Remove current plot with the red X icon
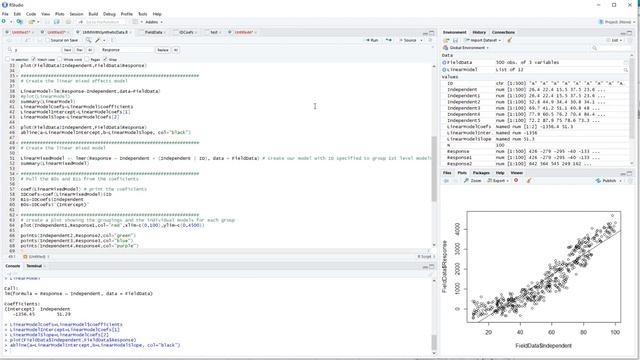This screenshot has width=640, height=360. (x=516, y=180)
